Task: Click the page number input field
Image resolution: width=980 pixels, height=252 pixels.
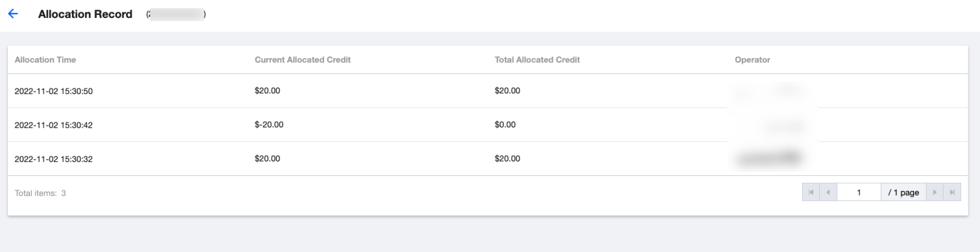Action: pyautogui.click(x=859, y=192)
